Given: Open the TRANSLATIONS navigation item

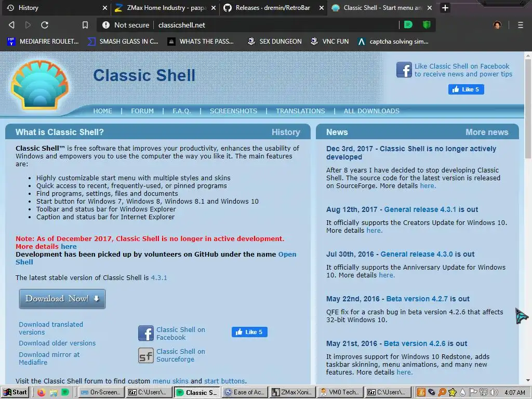Looking at the screenshot, I should tap(300, 111).
